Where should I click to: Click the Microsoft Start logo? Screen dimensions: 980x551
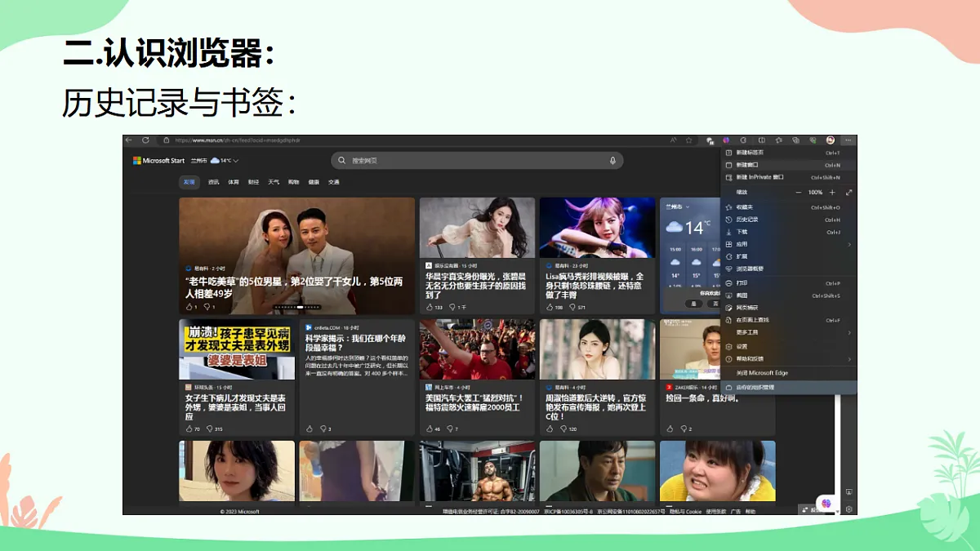pyautogui.click(x=159, y=161)
